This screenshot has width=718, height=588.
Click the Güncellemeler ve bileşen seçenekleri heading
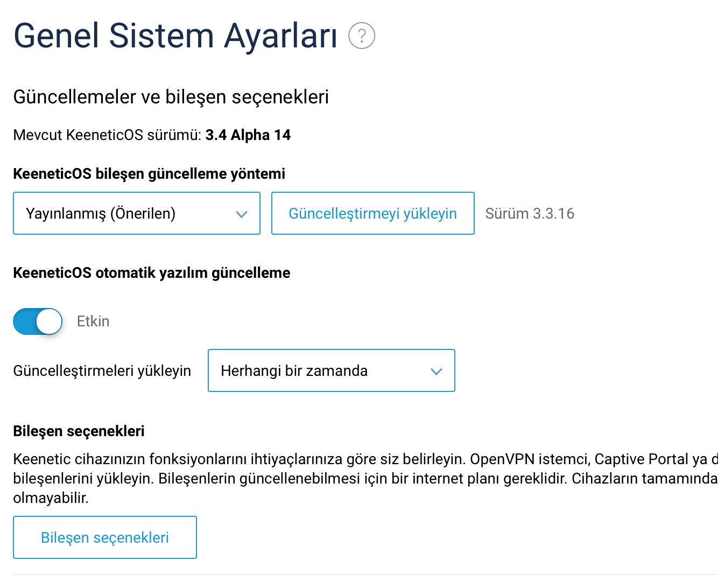click(171, 97)
